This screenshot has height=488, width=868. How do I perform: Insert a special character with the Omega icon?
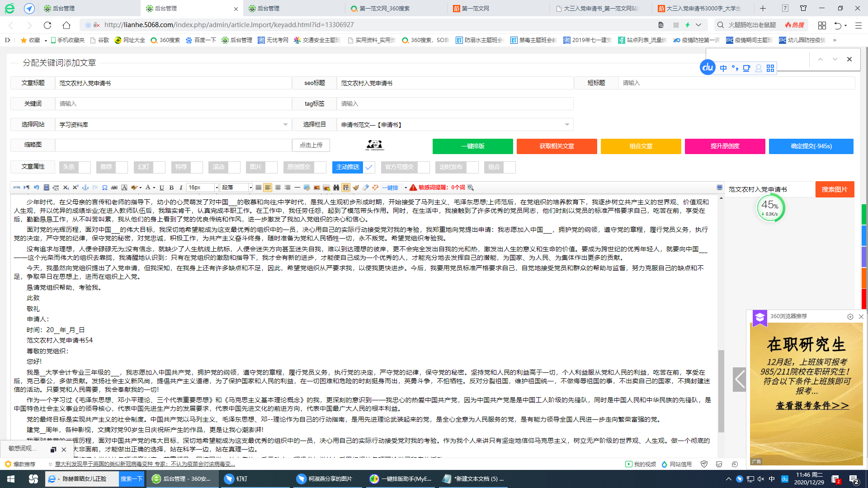[104, 187]
